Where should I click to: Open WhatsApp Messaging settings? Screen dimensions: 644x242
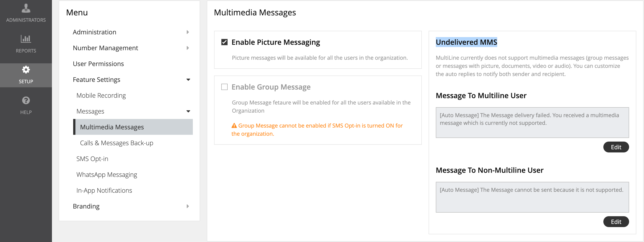tap(107, 175)
